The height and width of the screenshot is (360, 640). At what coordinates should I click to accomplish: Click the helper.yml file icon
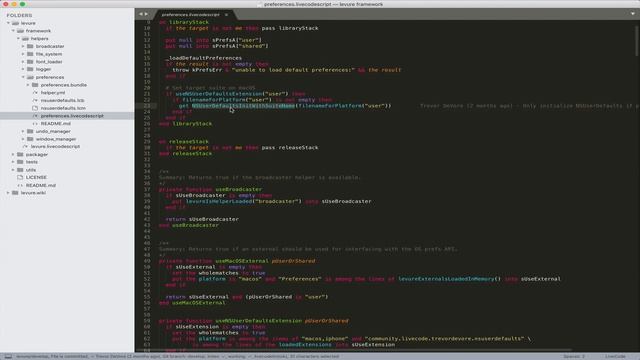[35, 93]
